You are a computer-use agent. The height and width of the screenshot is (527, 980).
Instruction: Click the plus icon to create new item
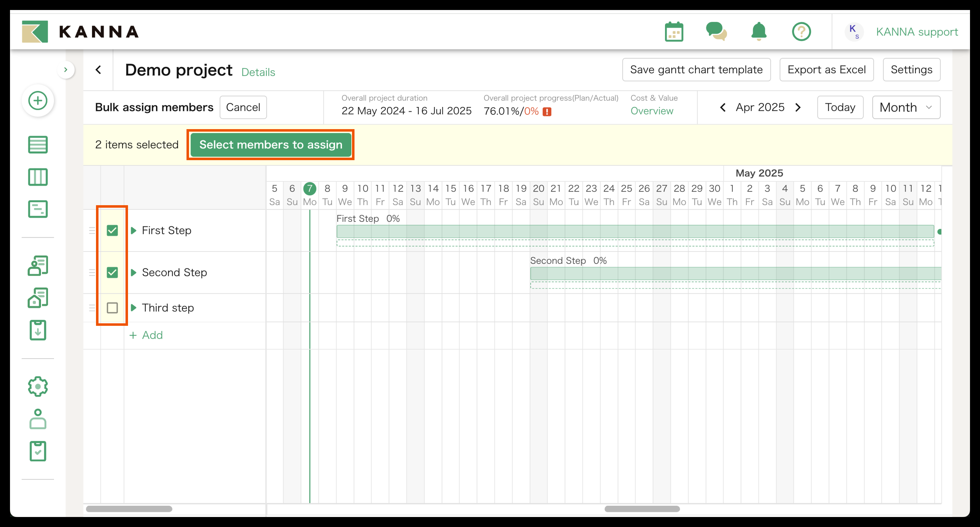38,101
